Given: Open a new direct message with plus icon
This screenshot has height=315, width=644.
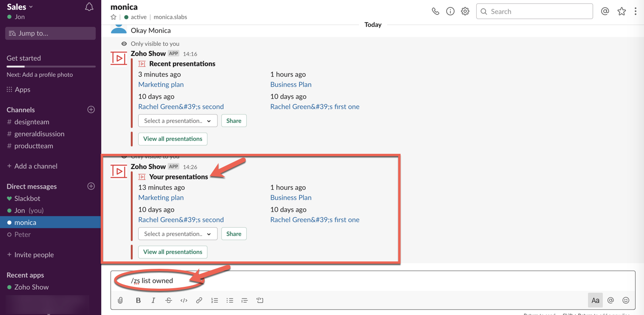Looking at the screenshot, I should click(x=91, y=186).
